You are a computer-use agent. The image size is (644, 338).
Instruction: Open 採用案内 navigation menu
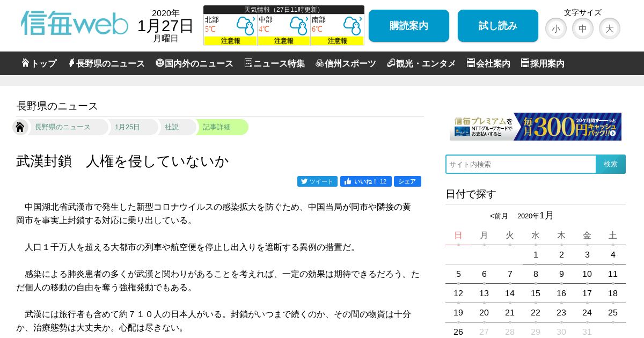543,63
